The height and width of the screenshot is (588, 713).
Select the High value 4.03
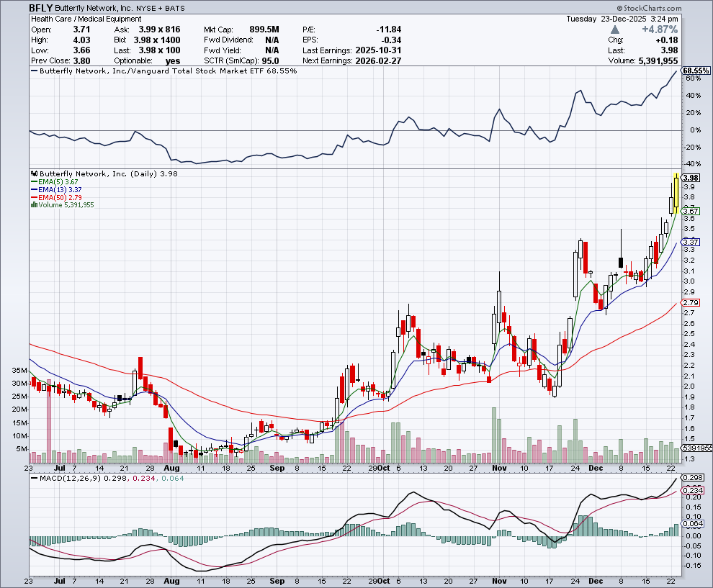(82, 40)
